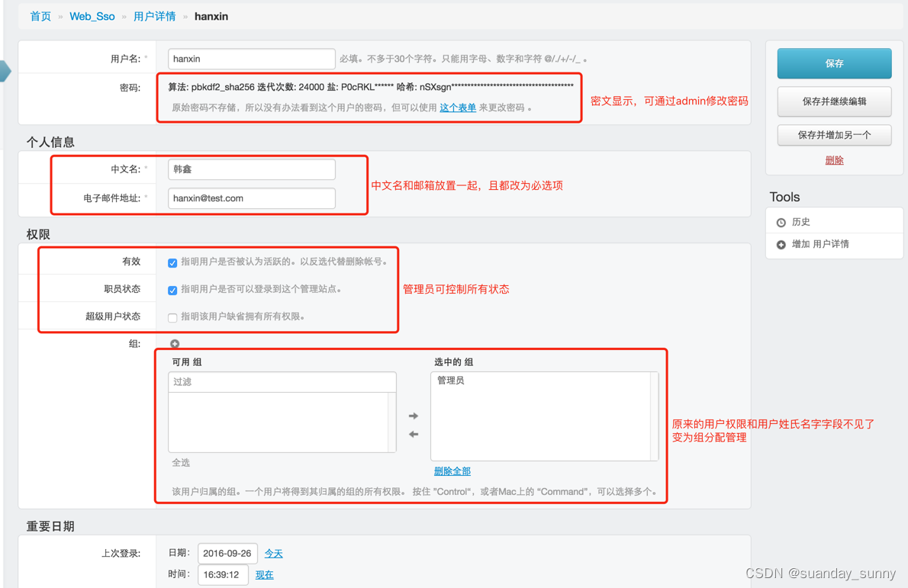
Task: Enable the 超级用户状态 checkbox
Action: tap(172, 317)
